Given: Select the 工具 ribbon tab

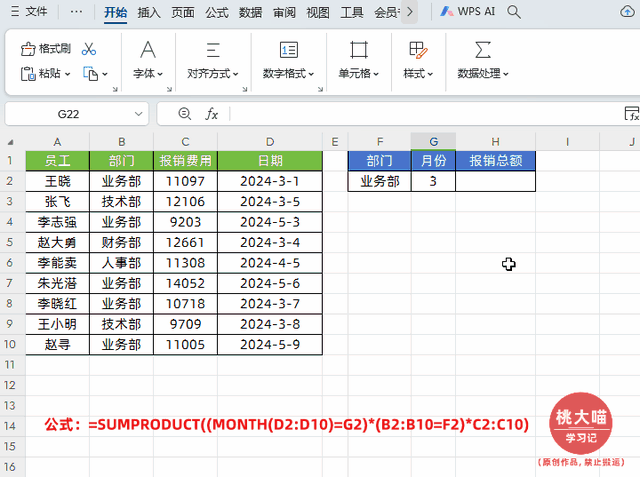Looking at the screenshot, I should 352,12.
